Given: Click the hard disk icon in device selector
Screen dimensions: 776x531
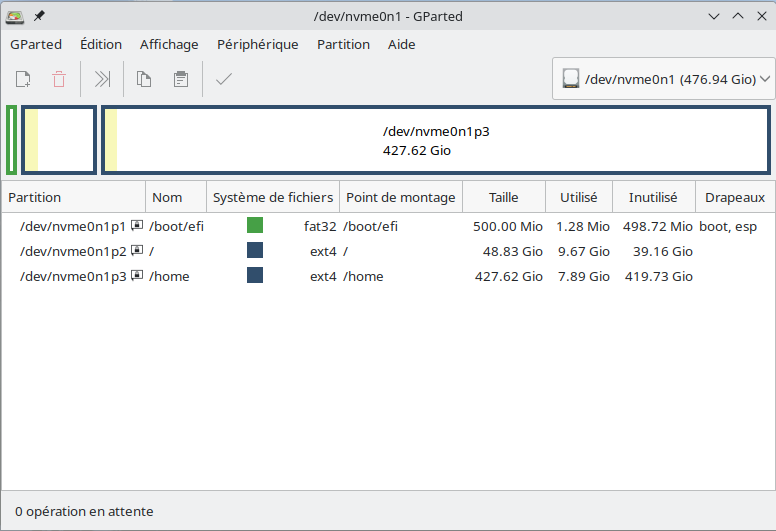Looking at the screenshot, I should [x=571, y=79].
